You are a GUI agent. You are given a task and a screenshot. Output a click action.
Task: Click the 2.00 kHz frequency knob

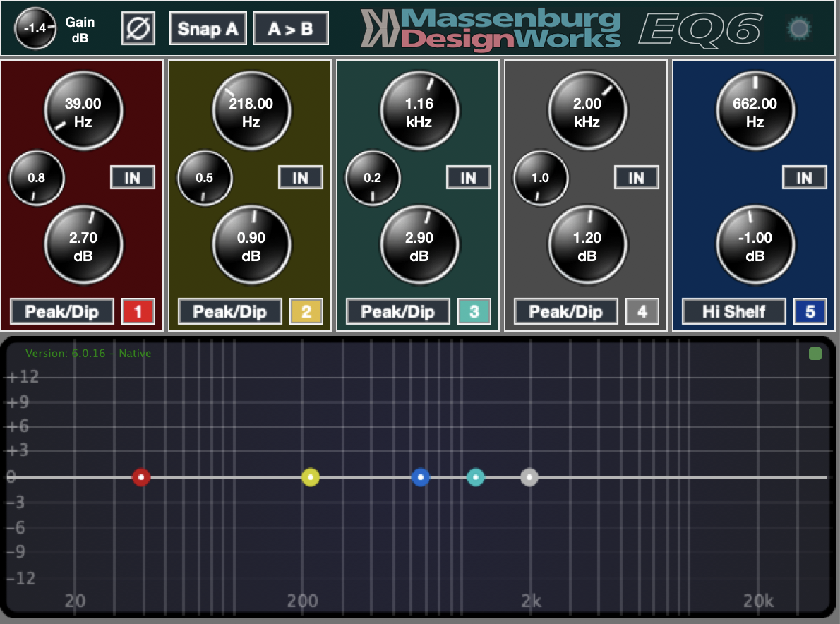click(587, 111)
